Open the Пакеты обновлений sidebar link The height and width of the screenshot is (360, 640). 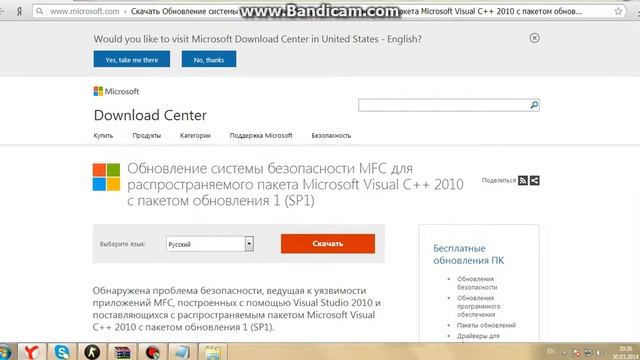486,325
